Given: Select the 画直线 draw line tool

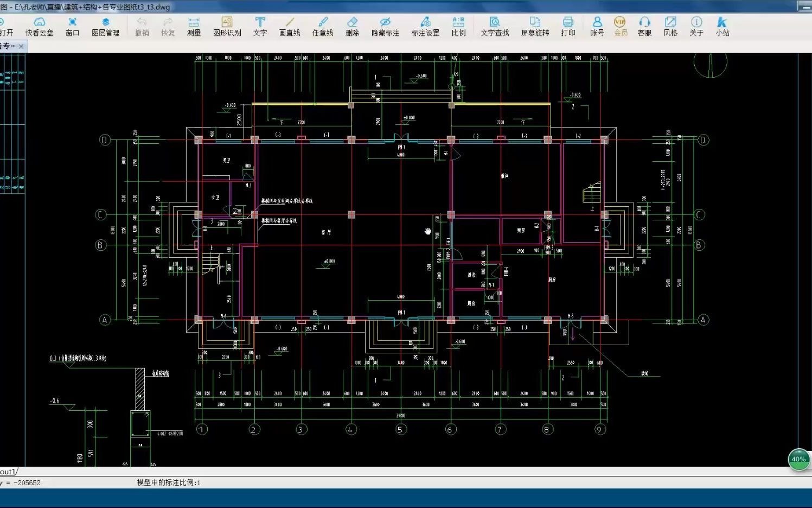Looking at the screenshot, I should point(290,27).
